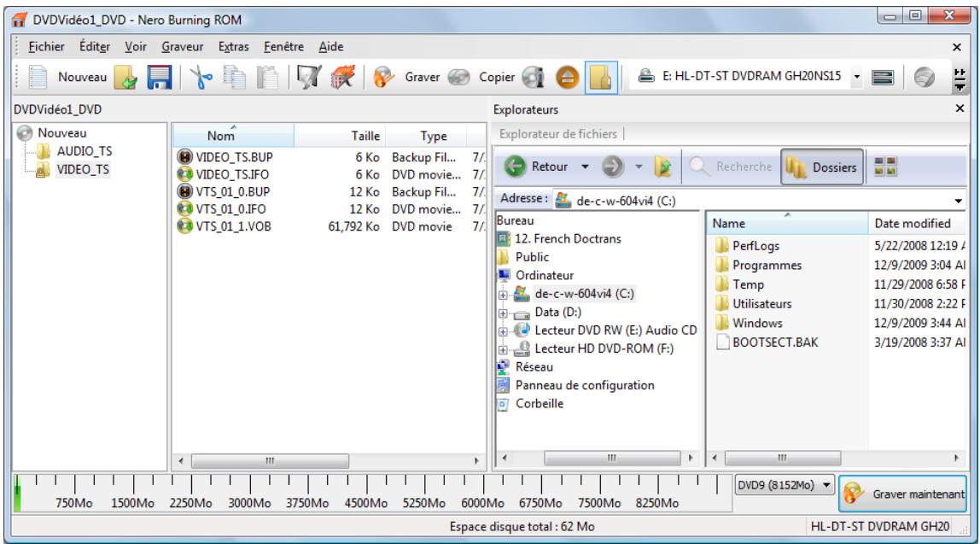The width and height of the screenshot is (980, 544).
Task: Select the VTS_01_1.VOB file
Action: pos(233,226)
